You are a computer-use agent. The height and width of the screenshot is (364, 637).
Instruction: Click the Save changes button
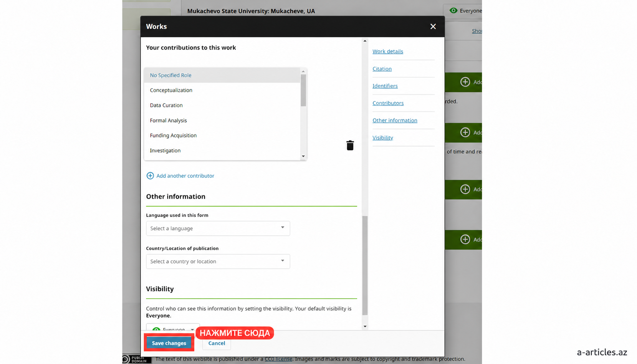tap(169, 343)
